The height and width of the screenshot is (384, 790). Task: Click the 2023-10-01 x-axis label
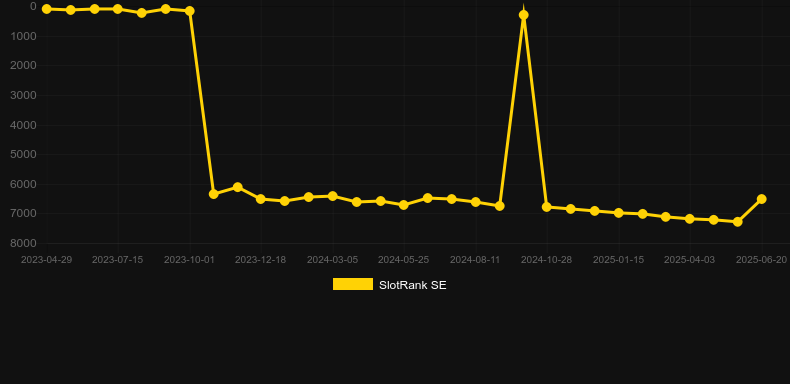[189, 260]
